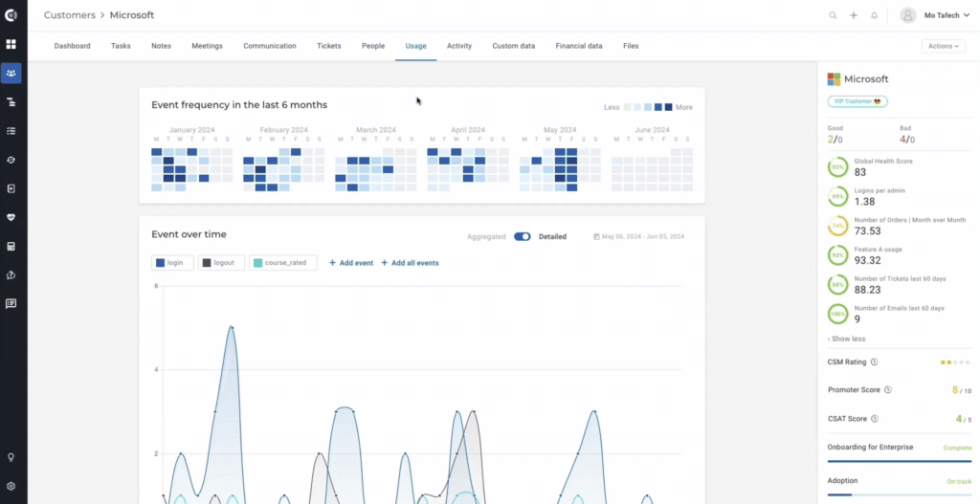Screen dimensions: 980x504
Task: Click the lightbulb icon in sidebar
Action: pyautogui.click(x=11, y=457)
